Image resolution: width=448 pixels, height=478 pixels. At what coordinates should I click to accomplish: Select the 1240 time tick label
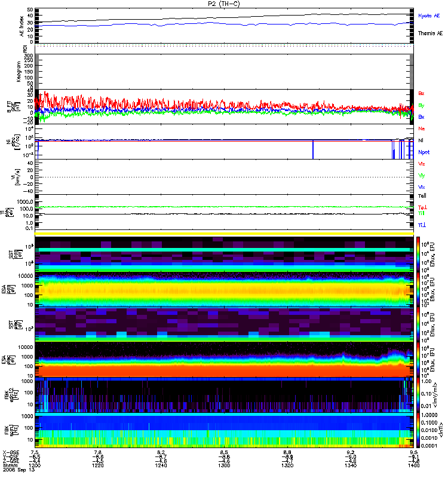161,465
